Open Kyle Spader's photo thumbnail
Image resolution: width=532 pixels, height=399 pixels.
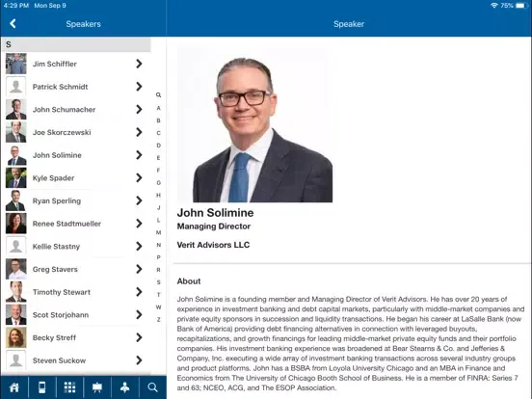pos(16,177)
